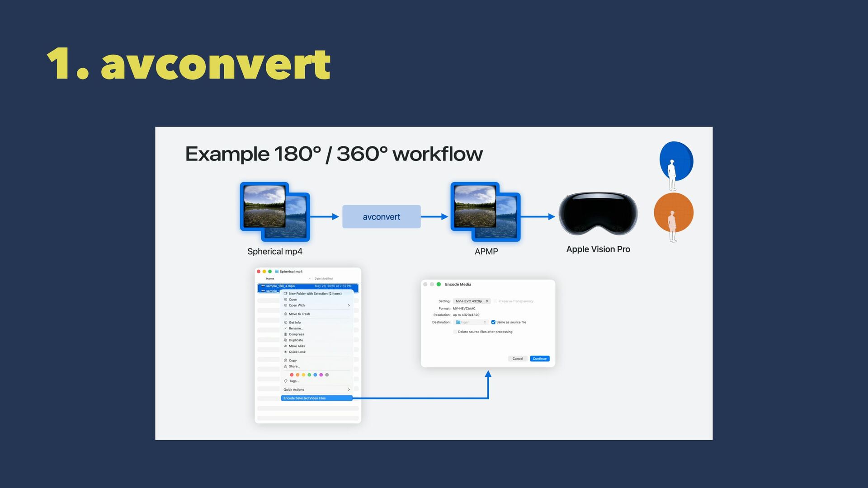Click the 'up to 4320x4320' resolution value

[466, 315]
